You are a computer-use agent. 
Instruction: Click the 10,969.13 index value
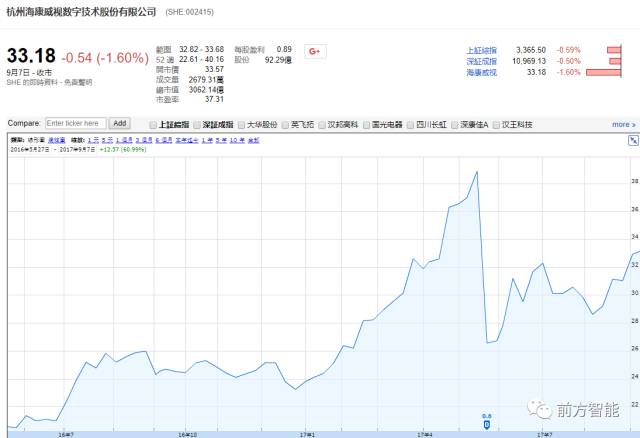coord(529,61)
